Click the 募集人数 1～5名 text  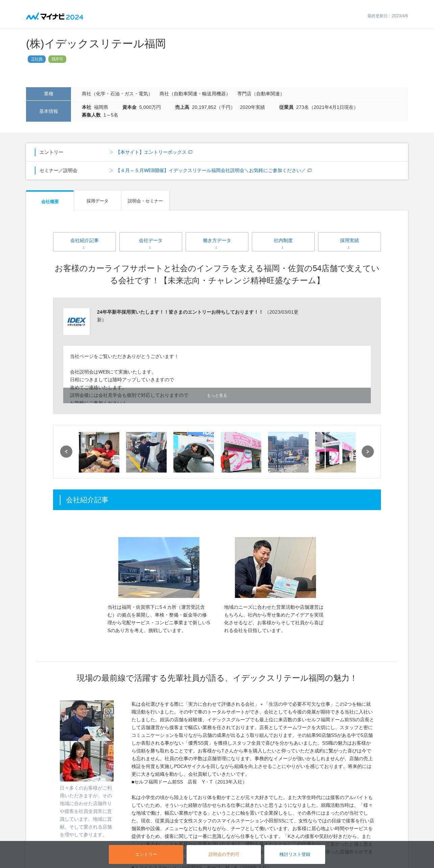coord(100,115)
